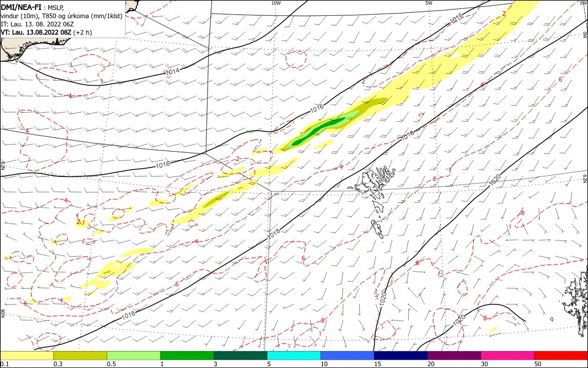
Task: Click the '0.3' legend value
Action: point(58,364)
